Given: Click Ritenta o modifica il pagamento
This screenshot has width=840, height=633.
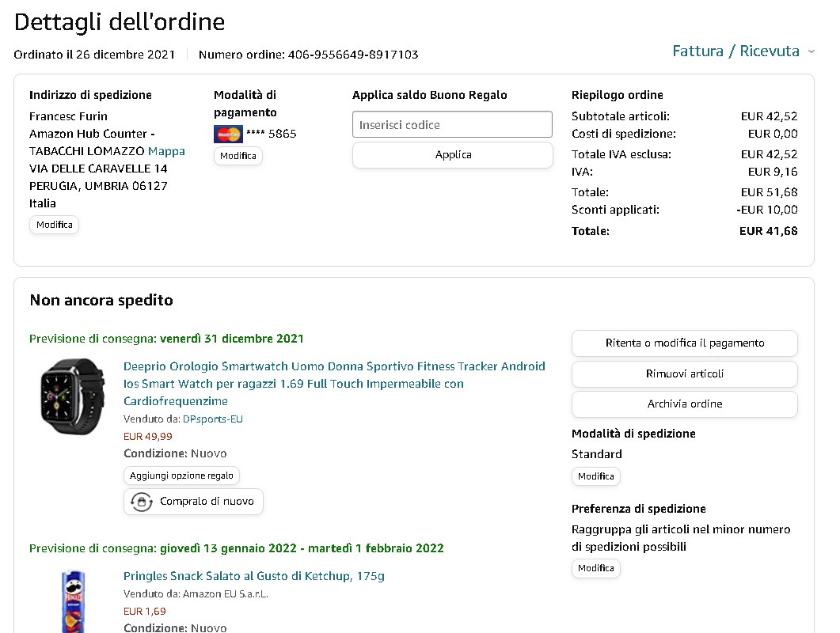Looking at the screenshot, I should [x=684, y=343].
